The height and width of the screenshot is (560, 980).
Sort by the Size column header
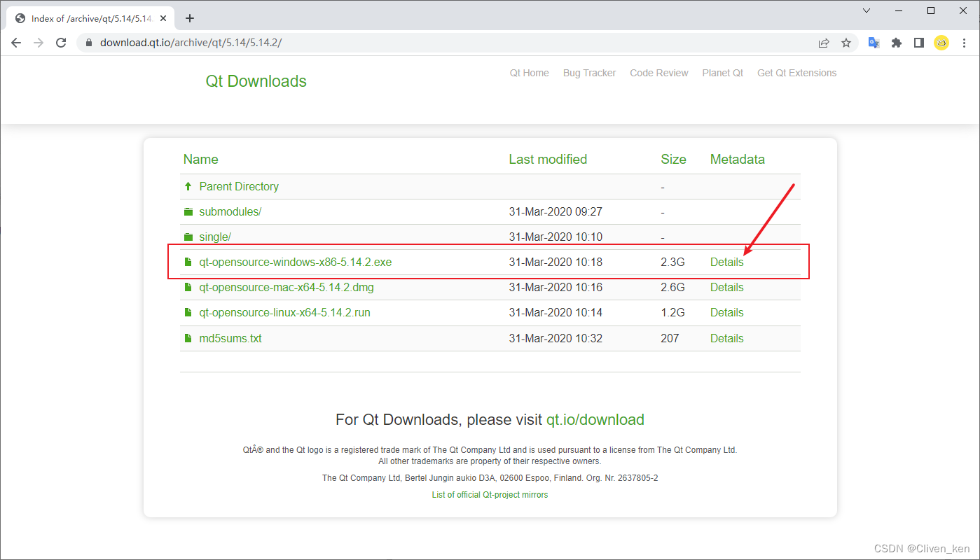673,159
